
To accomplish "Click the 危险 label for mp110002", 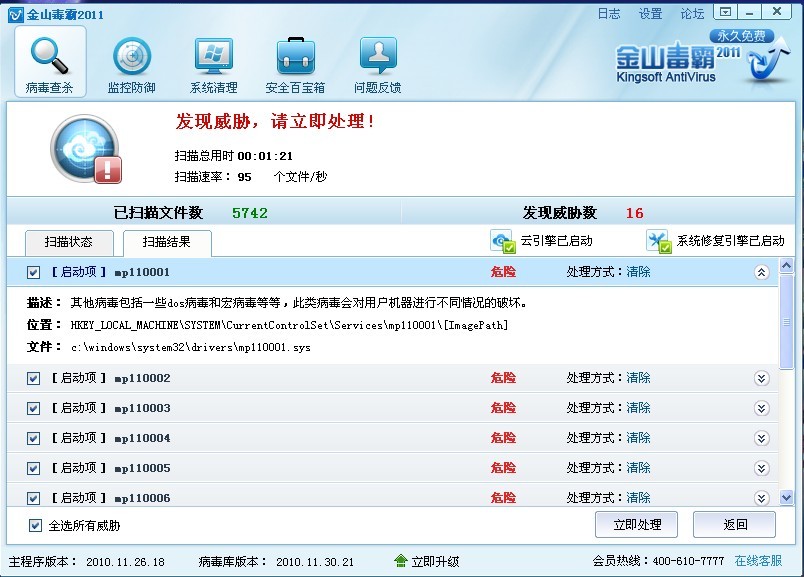I will (502, 378).
